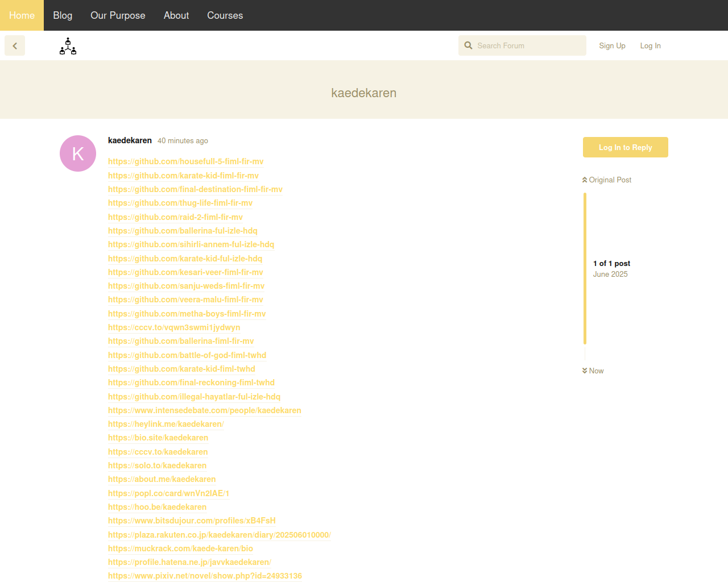The width and height of the screenshot is (728, 582).
Task: Click the '1 of 1 post' indicator
Action: pyautogui.click(x=611, y=263)
